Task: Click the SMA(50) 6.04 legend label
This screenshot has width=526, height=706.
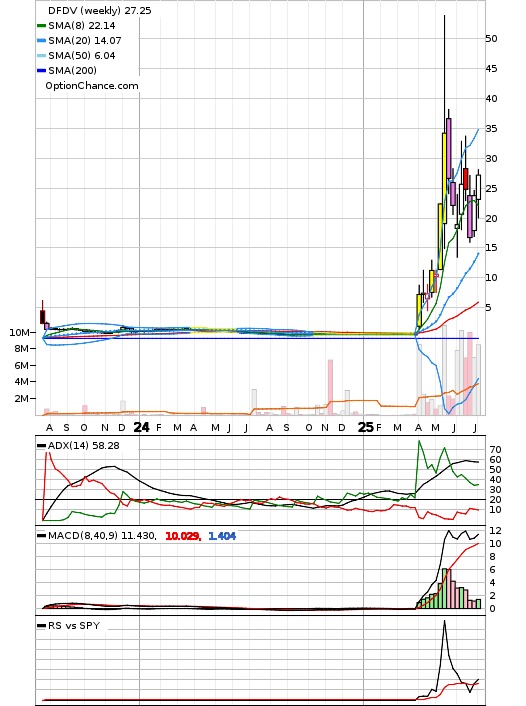Action: (x=82, y=55)
